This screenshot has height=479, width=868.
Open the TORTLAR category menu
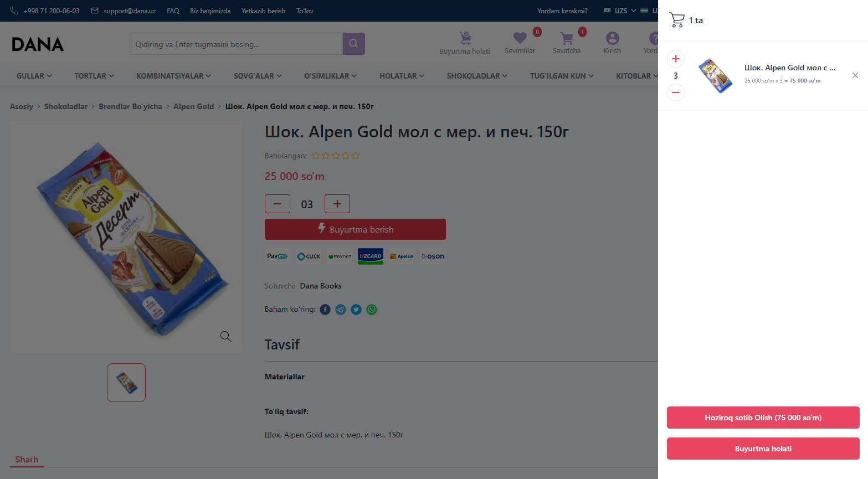pos(94,76)
